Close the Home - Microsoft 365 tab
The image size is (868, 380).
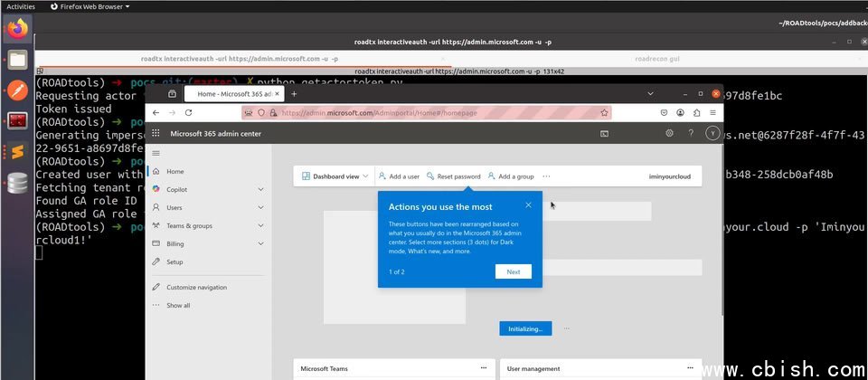tap(278, 94)
